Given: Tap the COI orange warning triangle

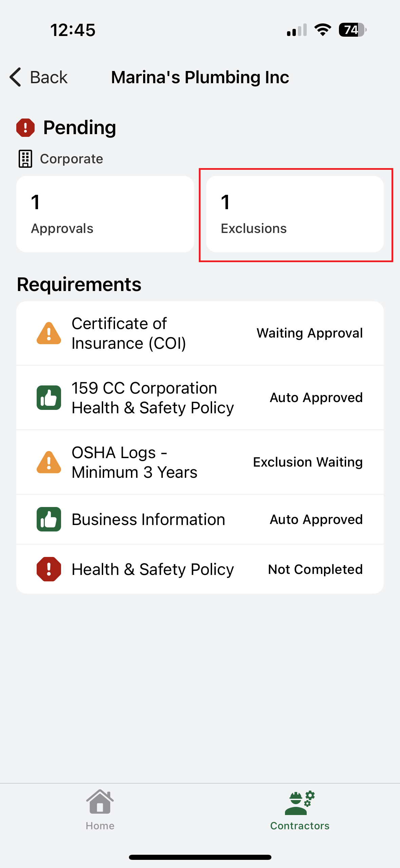Looking at the screenshot, I should pos(49,333).
